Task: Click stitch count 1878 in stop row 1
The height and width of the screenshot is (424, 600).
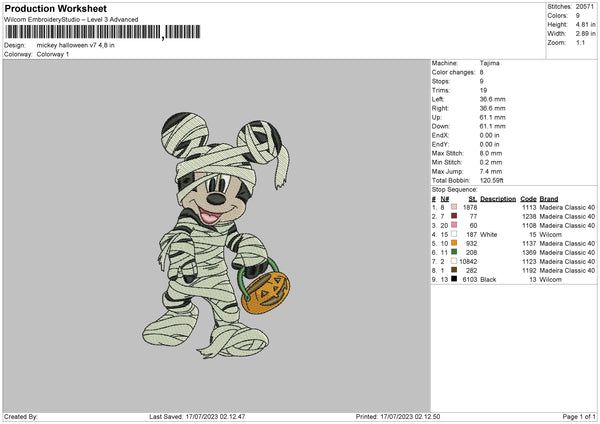Action: [x=470, y=207]
